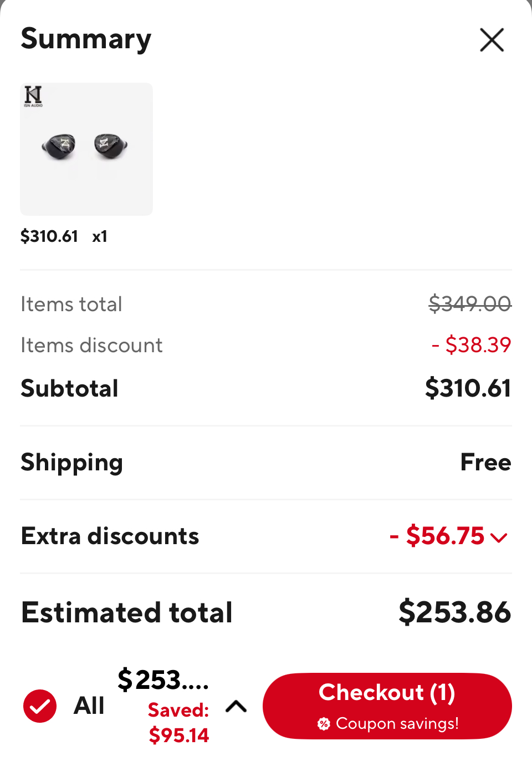The height and width of the screenshot is (771, 532).
Task: Click the Summary heading
Action: [85, 39]
